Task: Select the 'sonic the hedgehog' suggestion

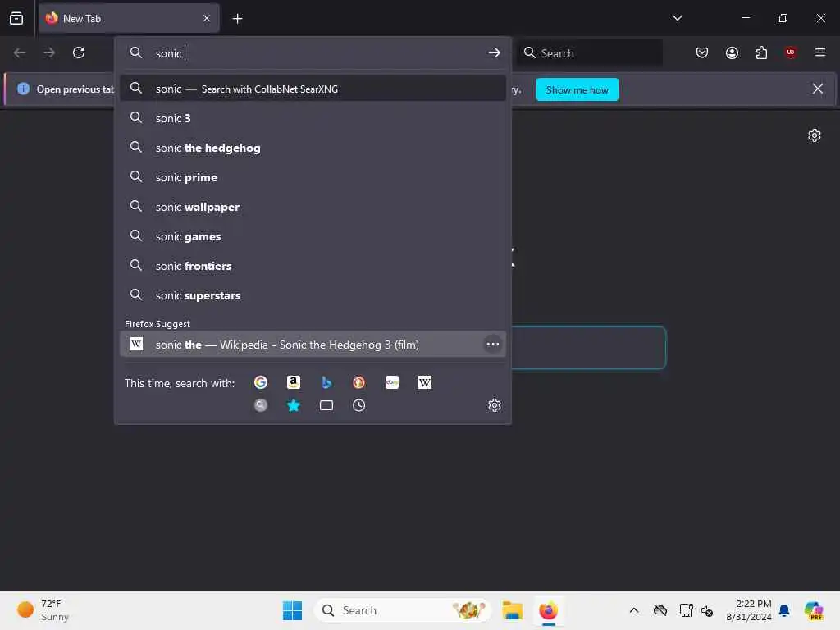Action: coord(313,148)
